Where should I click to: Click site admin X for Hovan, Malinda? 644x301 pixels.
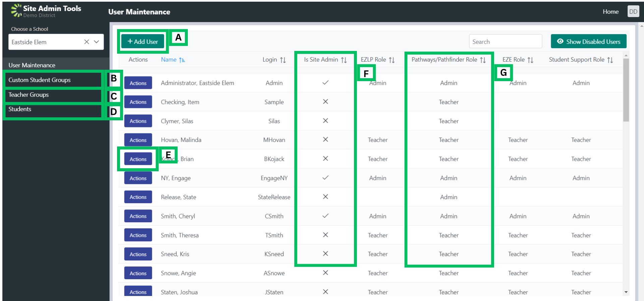tap(325, 139)
